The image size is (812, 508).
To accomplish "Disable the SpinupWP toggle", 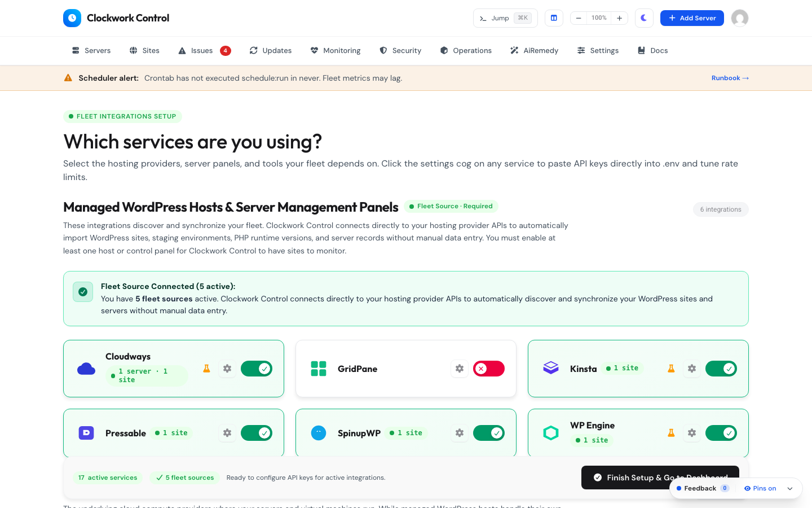I will (x=489, y=433).
